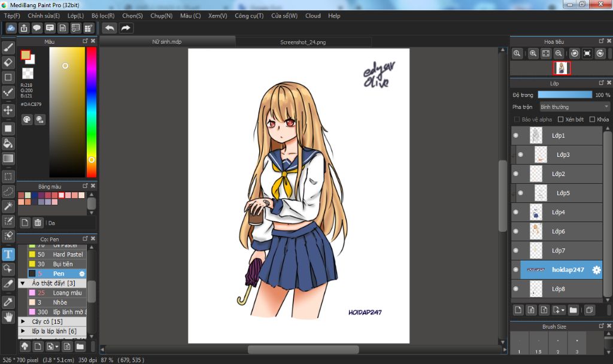Select the Lasso tool

click(x=8, y=192)
